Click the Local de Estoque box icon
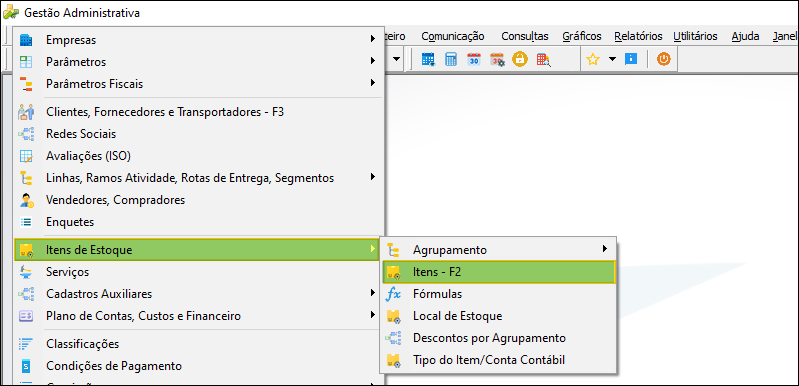 (x=393, y=316)
